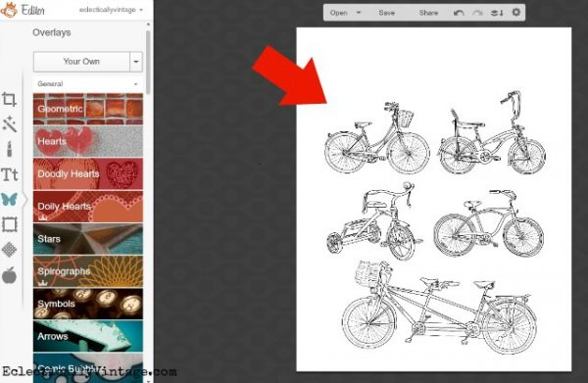Undo the last edit
The width and height of the screenshot is (588, 383).
459,13
